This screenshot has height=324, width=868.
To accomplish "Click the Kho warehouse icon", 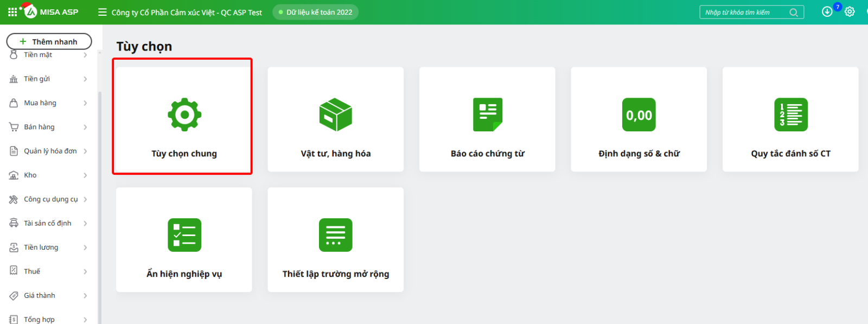I will click(x=14, y=175).
